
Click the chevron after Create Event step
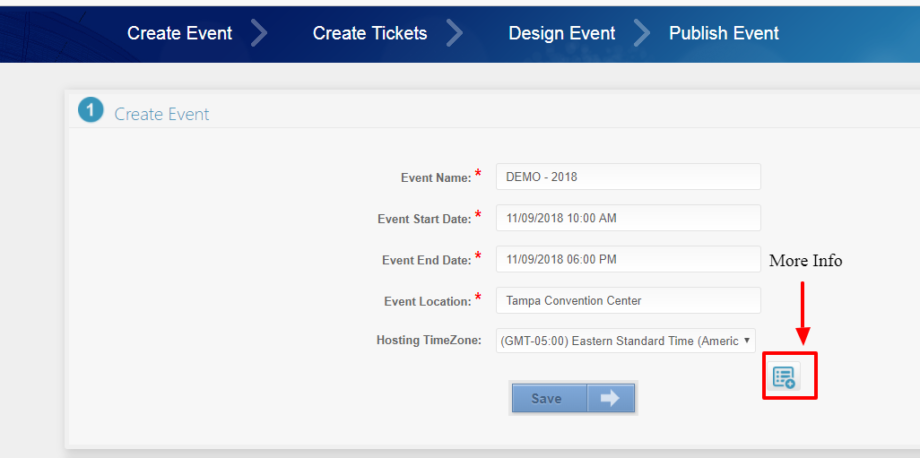(259, 33)
